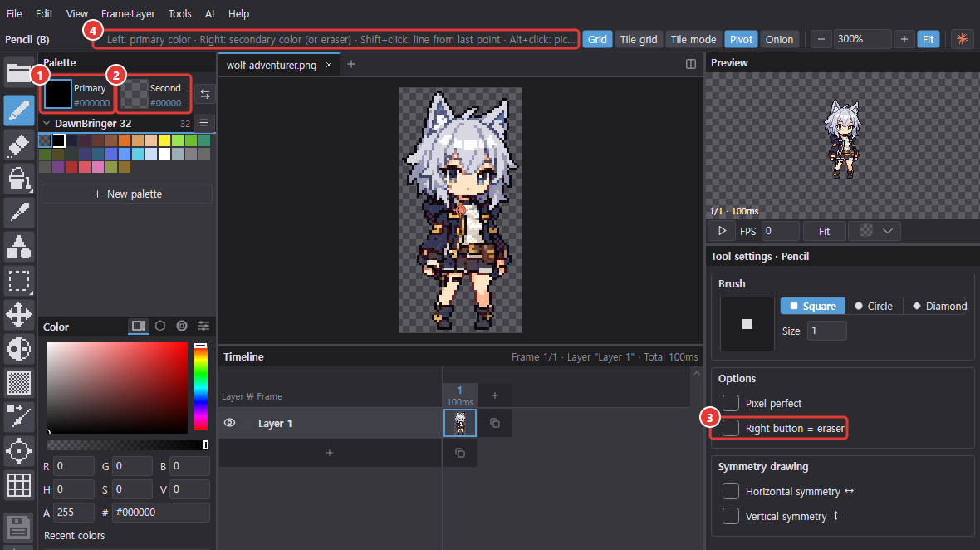Open the Edit menu

tap(44, 13)
